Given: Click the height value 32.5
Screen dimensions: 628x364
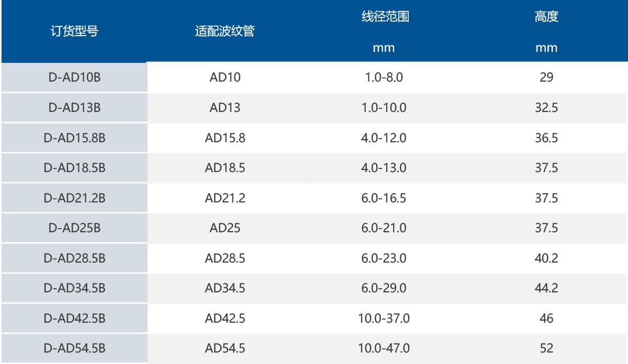Looking at the screenshot, I should [546, 108].
